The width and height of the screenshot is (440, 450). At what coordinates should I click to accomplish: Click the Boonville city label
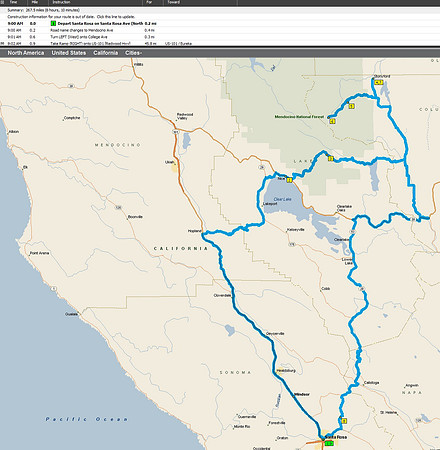135,217
